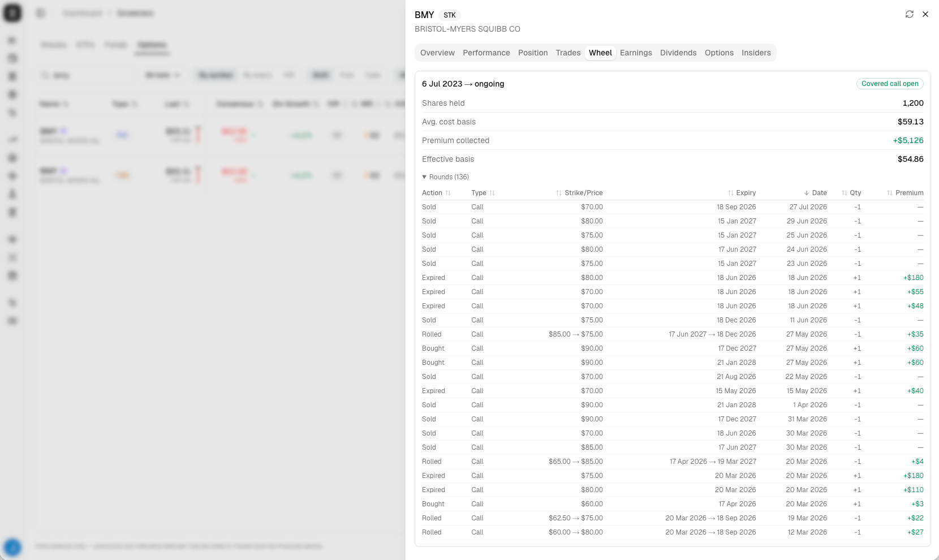Click the 6 Jul 2023 → ongoing heading
This screenshot has width=939, height=560.
[x=463, y=84]
